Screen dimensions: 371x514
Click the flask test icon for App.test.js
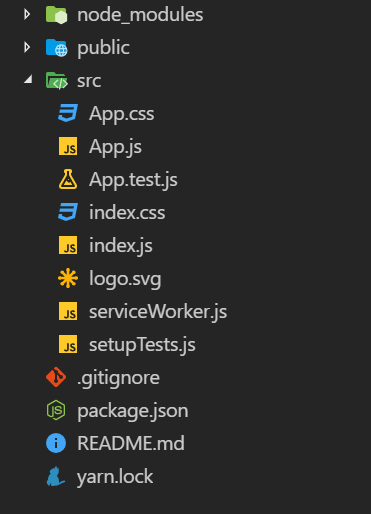[x=68, y=179]
